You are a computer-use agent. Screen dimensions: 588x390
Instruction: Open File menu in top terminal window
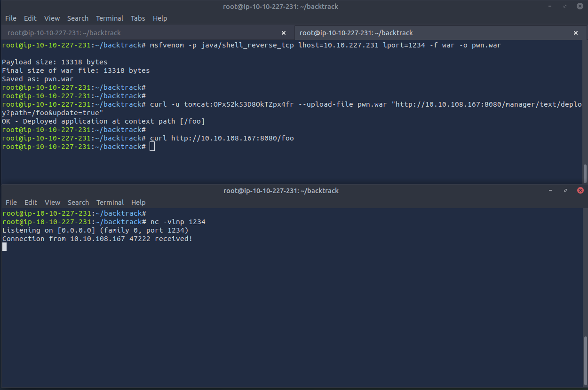pos(11,18)
